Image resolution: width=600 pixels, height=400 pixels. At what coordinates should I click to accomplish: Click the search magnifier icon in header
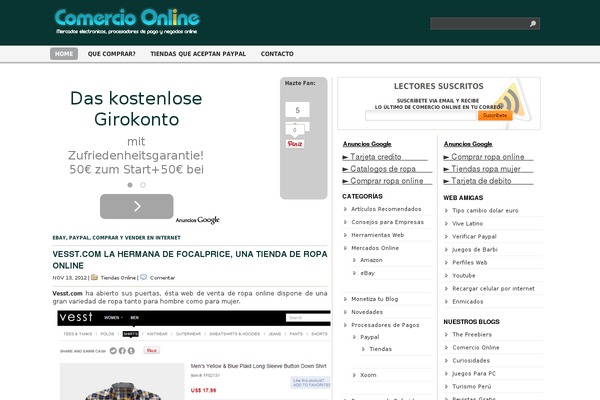[533, 24]
